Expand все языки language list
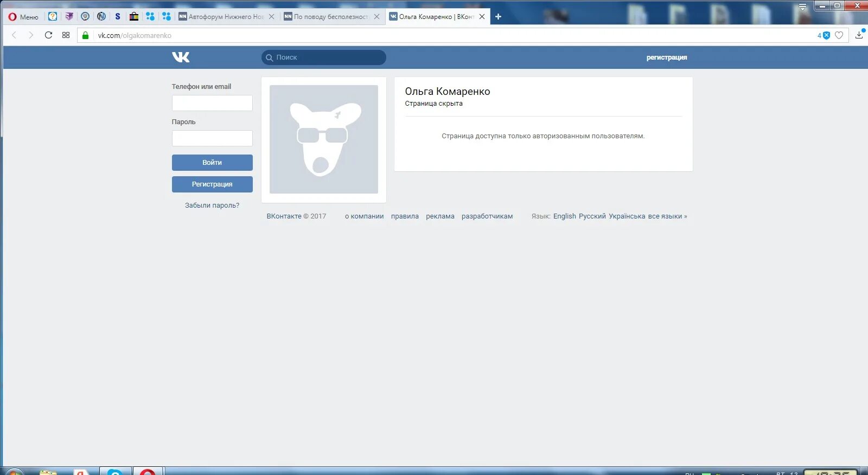 667,216
